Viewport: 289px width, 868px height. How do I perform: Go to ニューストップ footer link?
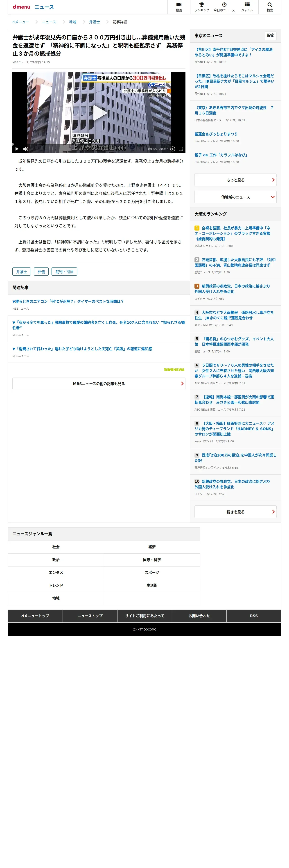(90, 616)
